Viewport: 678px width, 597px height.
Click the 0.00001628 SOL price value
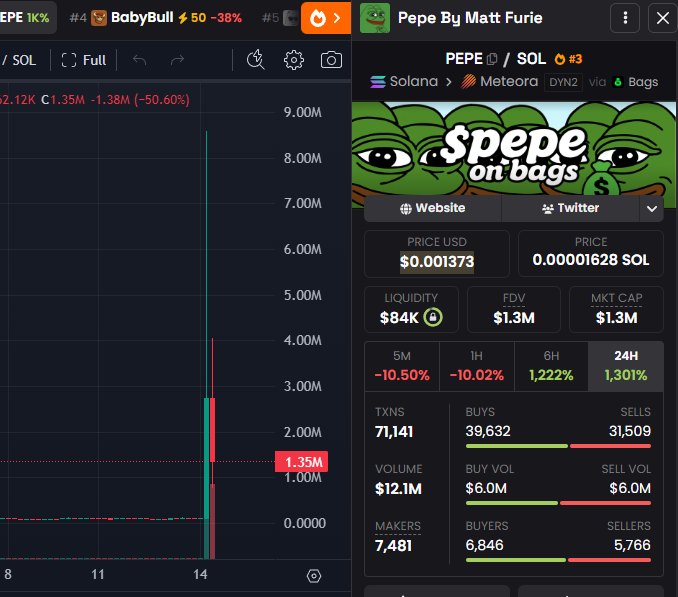tap(591, 260)
